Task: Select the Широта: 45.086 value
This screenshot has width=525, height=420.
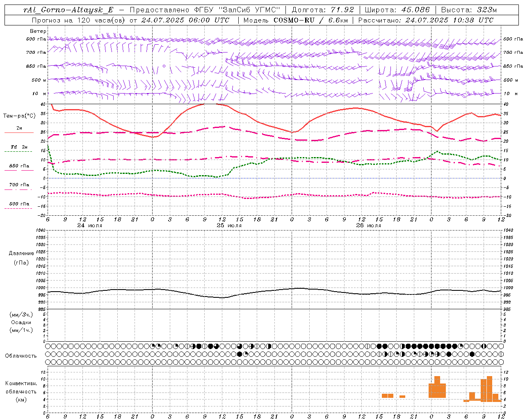Action: [397, 10]
